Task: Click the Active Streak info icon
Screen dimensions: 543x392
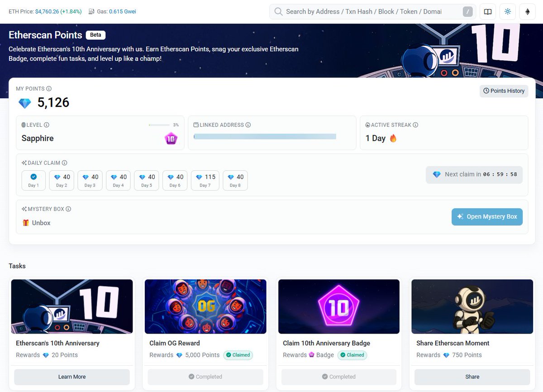Action: pos(415,125)
